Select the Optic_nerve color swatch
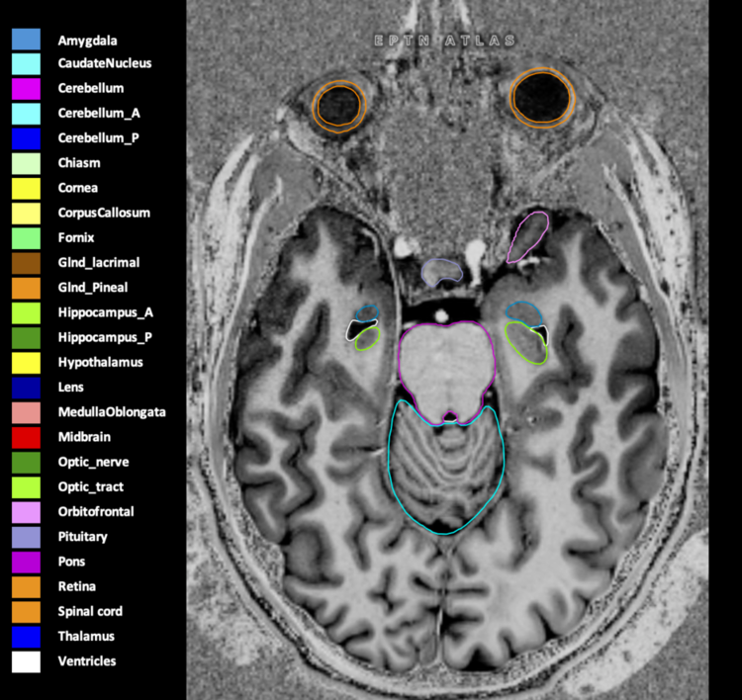742x700 pixels. pyautogui.click(x=26, y=463)
